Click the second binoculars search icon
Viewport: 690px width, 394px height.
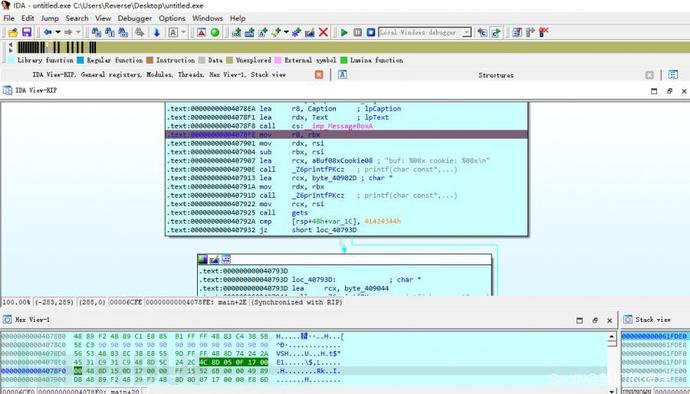pyautogui.click(x=110, y=32)
